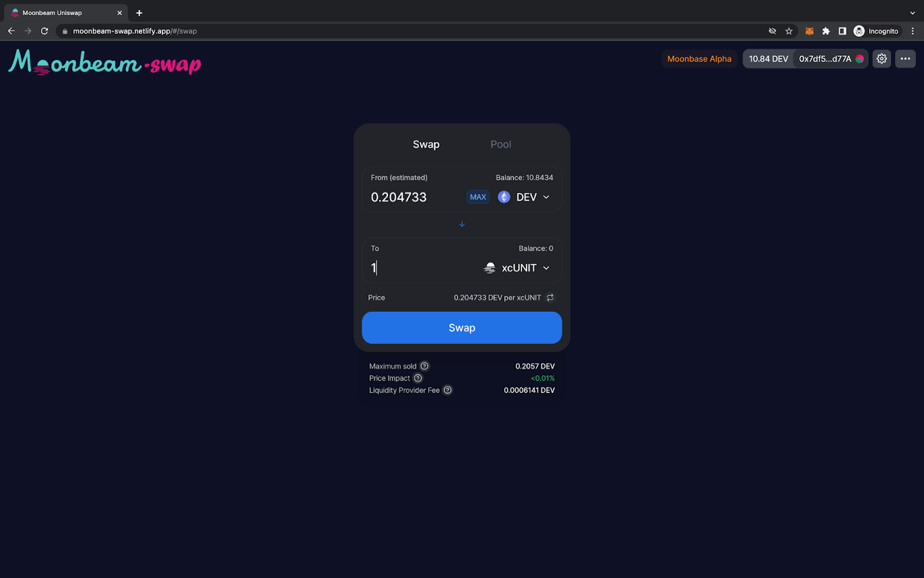Invert price with the swap-arrows icon

click(550, 297)
